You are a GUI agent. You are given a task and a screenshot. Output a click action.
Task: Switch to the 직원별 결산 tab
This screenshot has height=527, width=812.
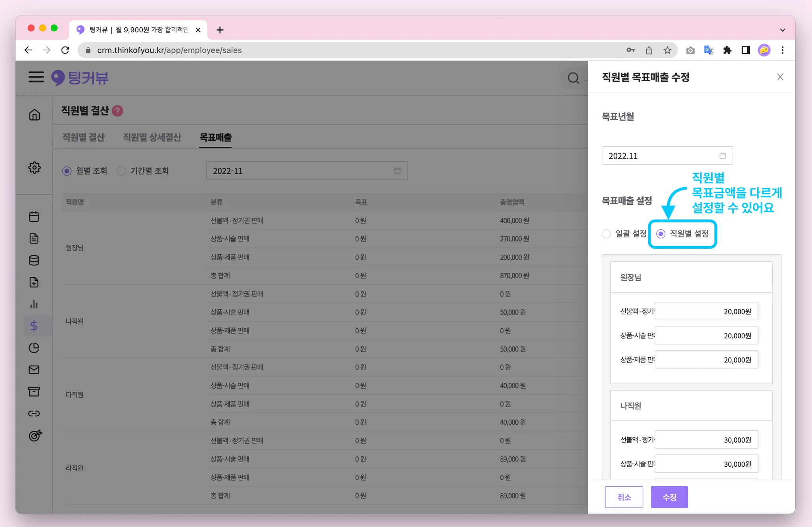83,137
